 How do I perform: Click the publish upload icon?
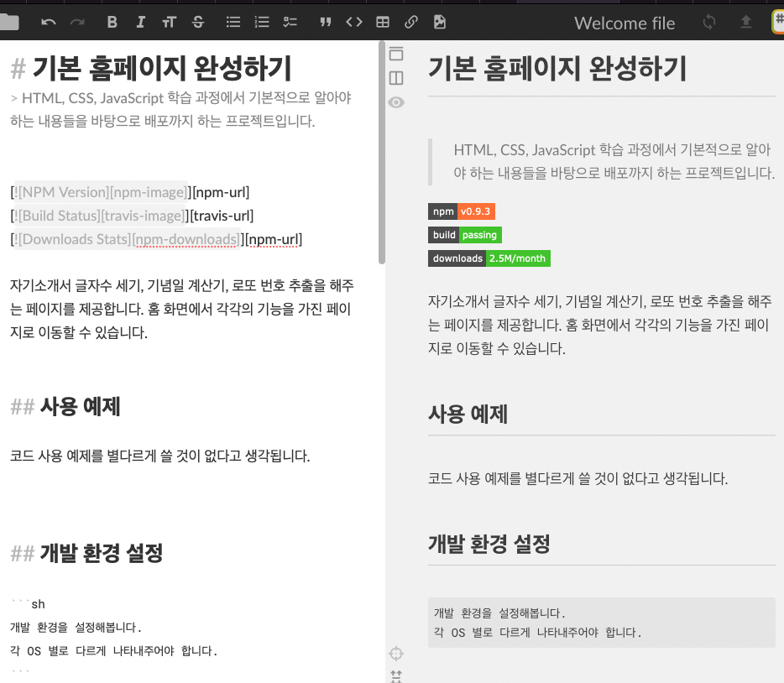(746, 22)
